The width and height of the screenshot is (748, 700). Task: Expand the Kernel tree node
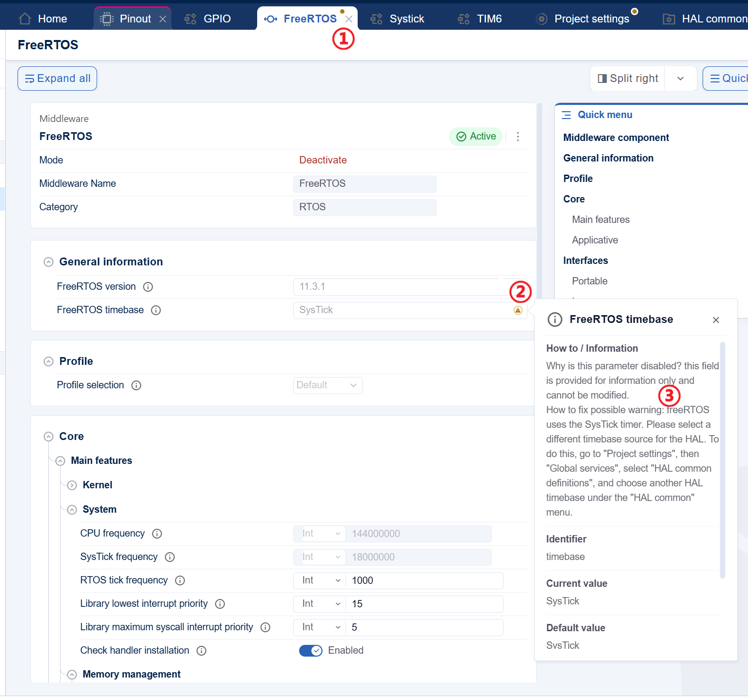point(72,485)
